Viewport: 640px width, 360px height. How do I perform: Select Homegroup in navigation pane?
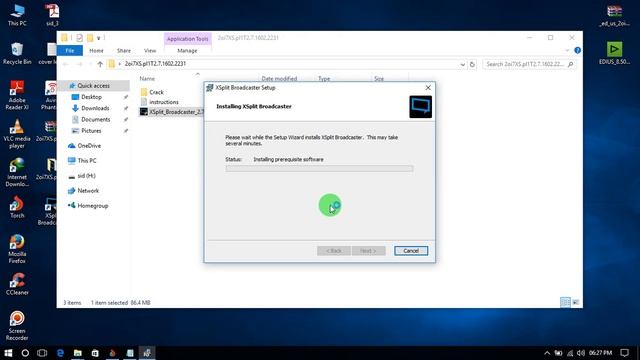tap(93, 206)
